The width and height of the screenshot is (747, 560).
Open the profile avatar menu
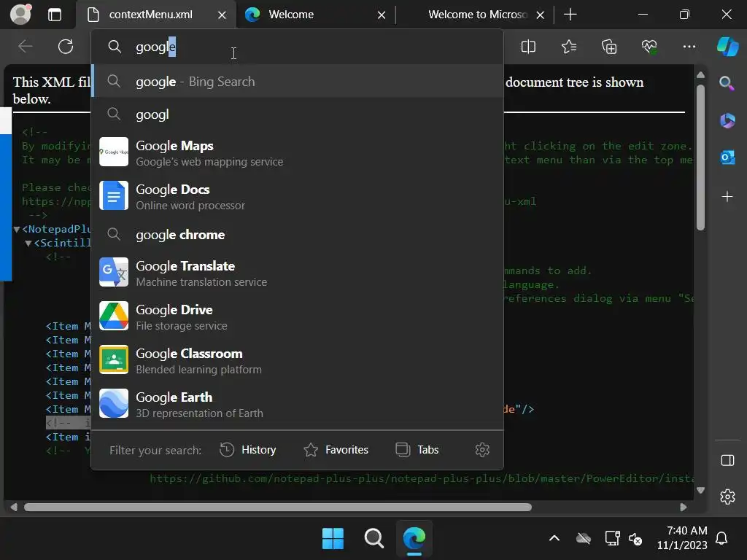(20, 15)
